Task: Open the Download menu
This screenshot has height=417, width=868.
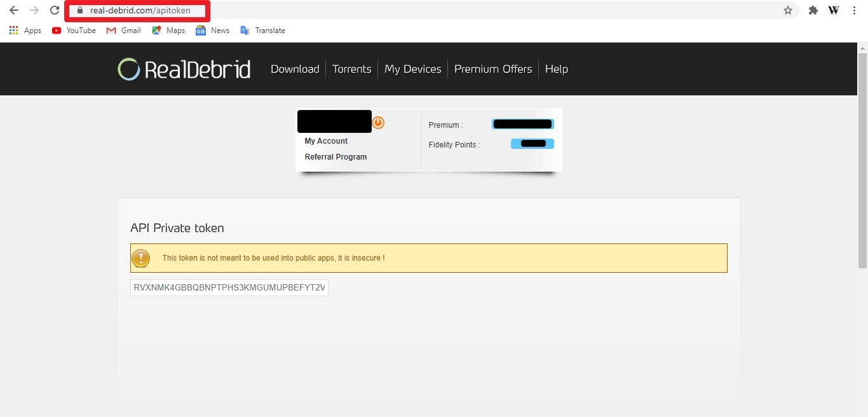Action: (x=295, y=69)
